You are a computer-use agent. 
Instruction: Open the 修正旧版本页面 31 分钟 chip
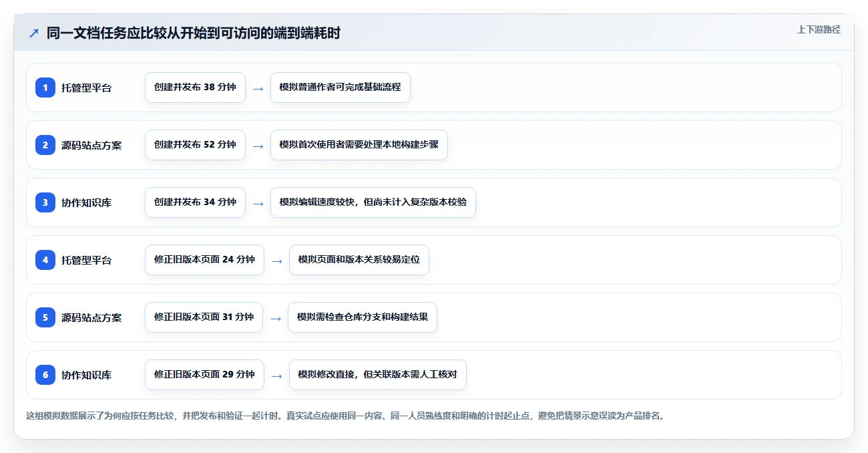click(x=204, y=317)
